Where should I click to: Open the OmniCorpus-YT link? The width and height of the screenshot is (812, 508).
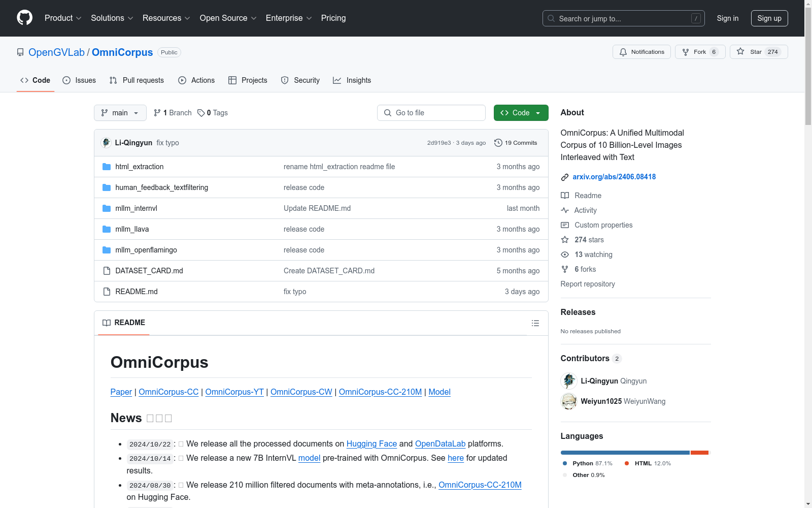tap(234, 392)
